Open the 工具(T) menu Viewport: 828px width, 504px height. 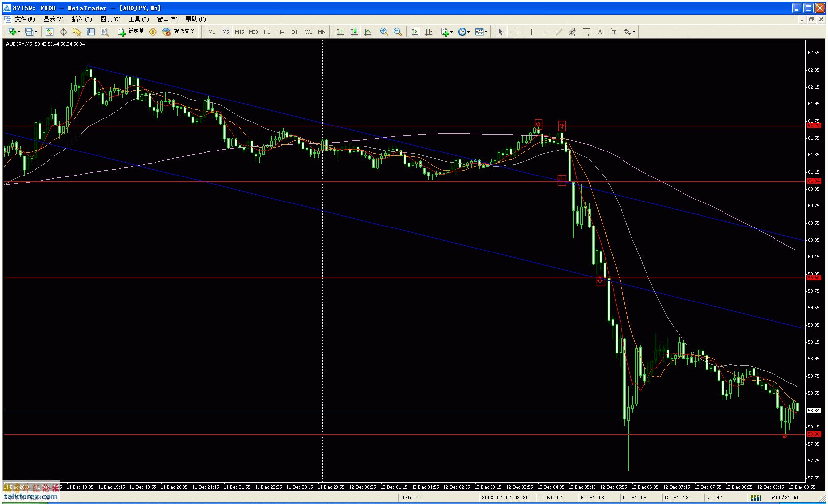pos(139,19)
